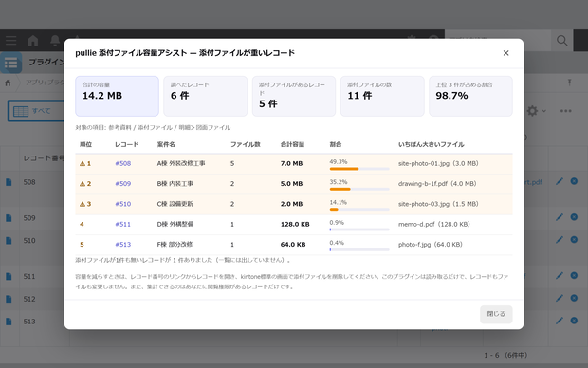Click photo-f.jpg (64.0 KB) text
Image resolution: width=588 pixels, height=368 pixels.
pos(431,245)
